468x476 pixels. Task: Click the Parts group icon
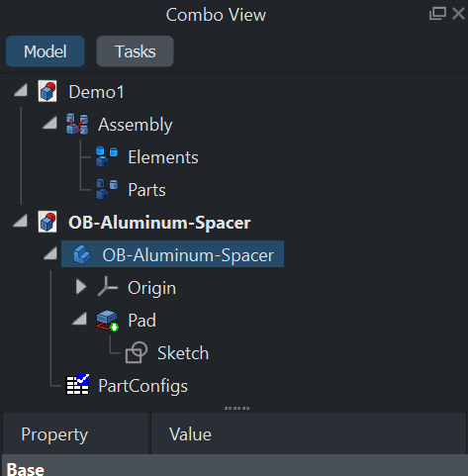tap(107, 189)
